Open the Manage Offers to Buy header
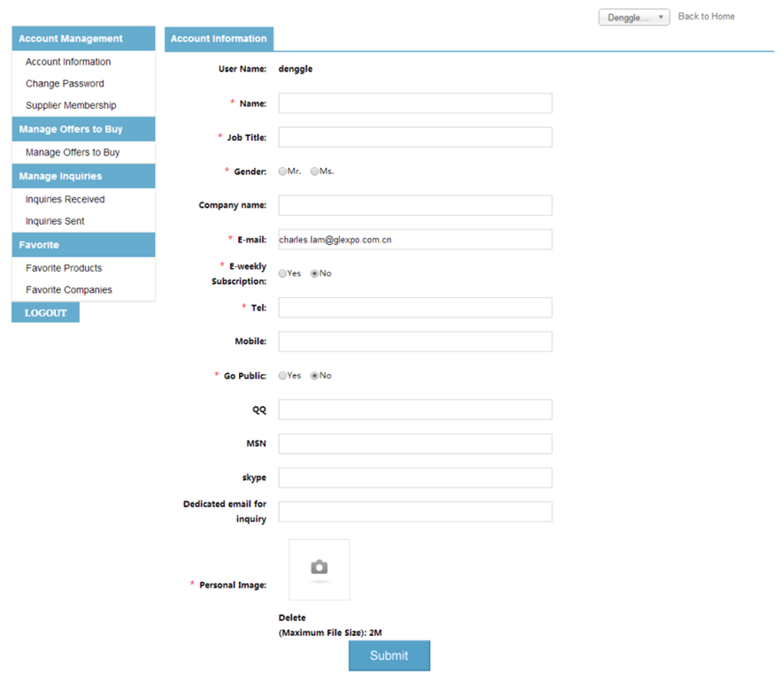The height and width of the screenshot is (682, 784). [x=83, y=129]
